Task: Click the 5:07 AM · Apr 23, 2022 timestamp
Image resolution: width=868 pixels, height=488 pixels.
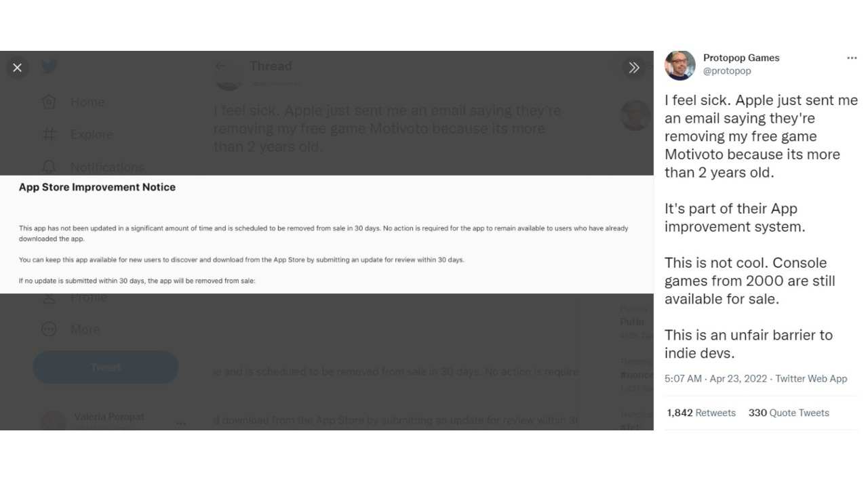Action: tap(715, 379)
